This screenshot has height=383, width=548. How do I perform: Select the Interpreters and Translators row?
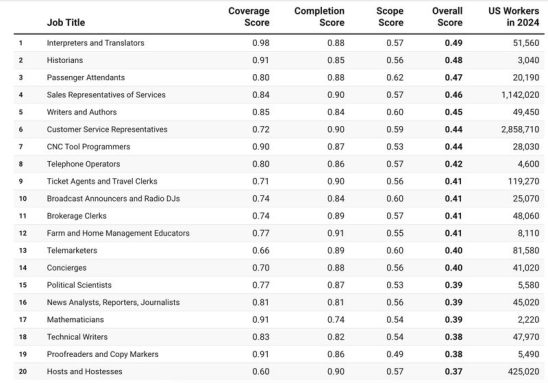279,43
